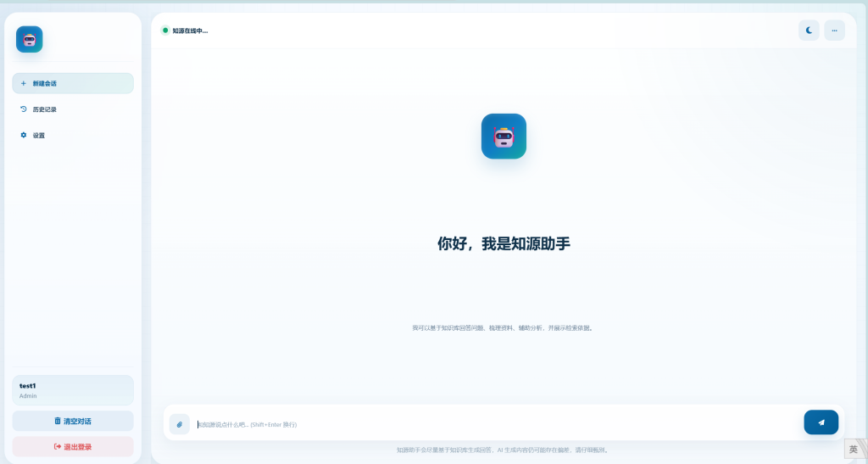Image resolution: width=868 pixels, height=464 pixels.
Task: Click the 你好，我是知源助手 heading
Action: coord(504,243)
